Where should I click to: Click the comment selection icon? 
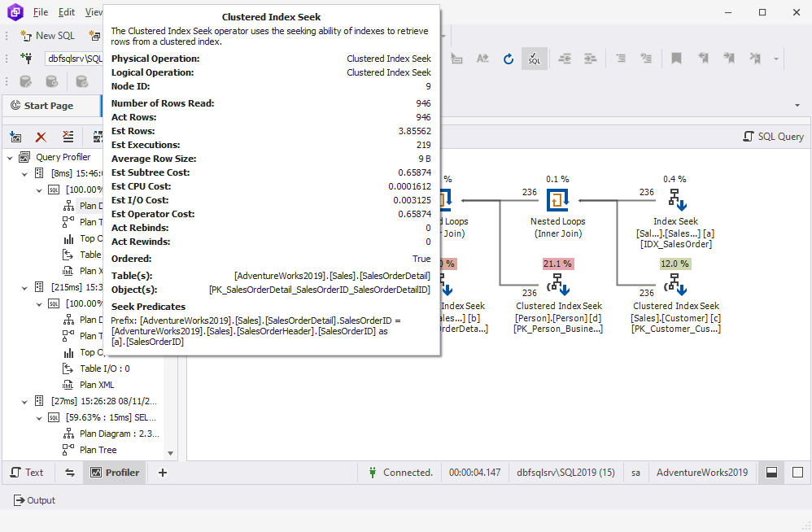coord(621,59)
